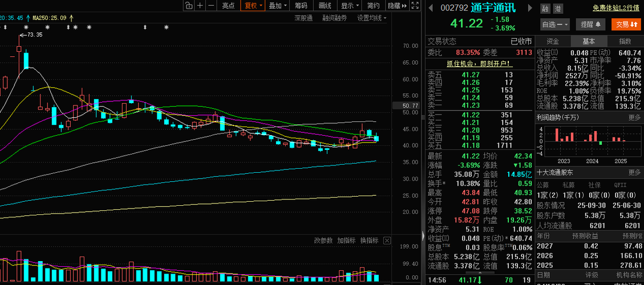The image size is (644, 285).
Task: Click stock code 002792
Action: coord(454,8)
